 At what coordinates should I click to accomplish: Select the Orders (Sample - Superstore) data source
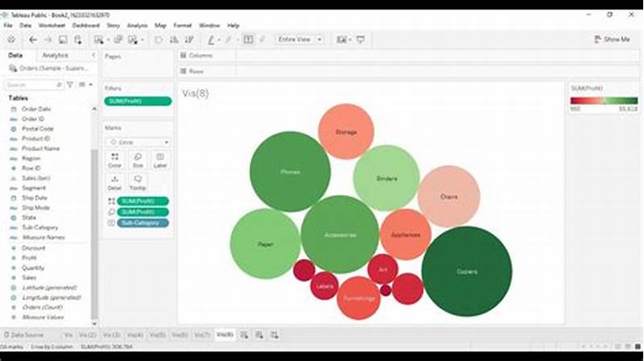(48, 68)
